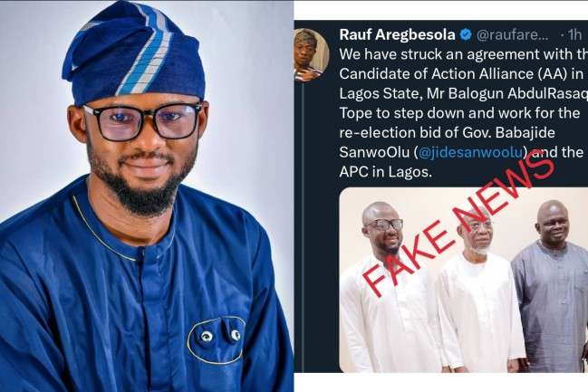Click the 1h tweet timestamp
The width and height of the screenshot is (588, 392).
[x=574, y=34]
